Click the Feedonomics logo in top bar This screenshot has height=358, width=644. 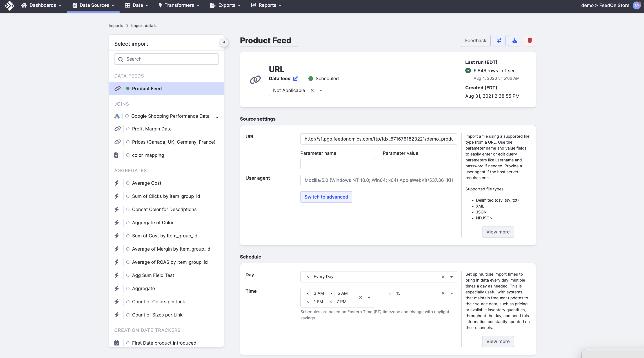9,5
